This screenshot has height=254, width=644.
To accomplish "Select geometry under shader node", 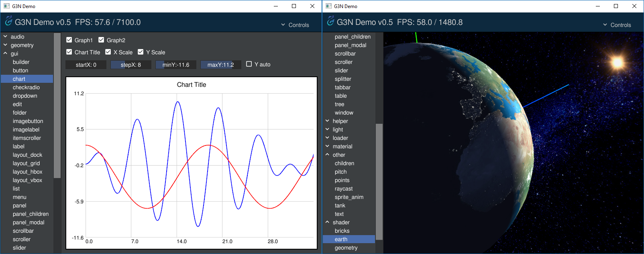I will (349, 248).
